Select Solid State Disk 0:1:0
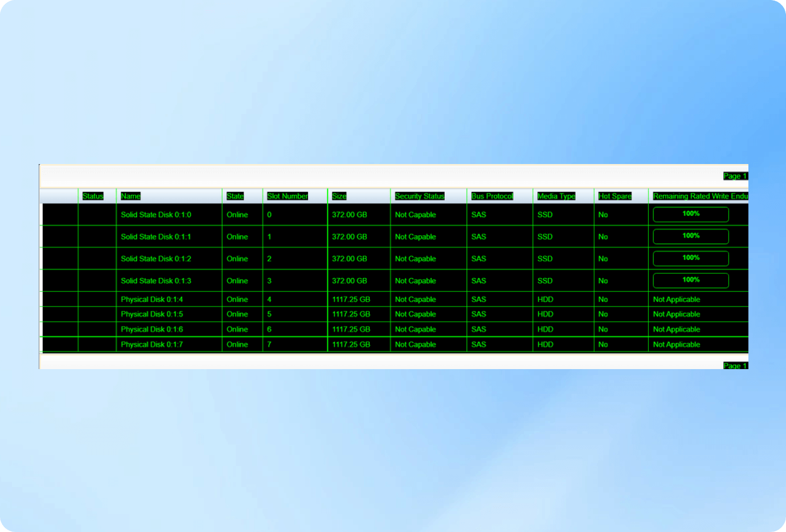The image size is (786, 532). pyautogui.click(x=156, y=215)
